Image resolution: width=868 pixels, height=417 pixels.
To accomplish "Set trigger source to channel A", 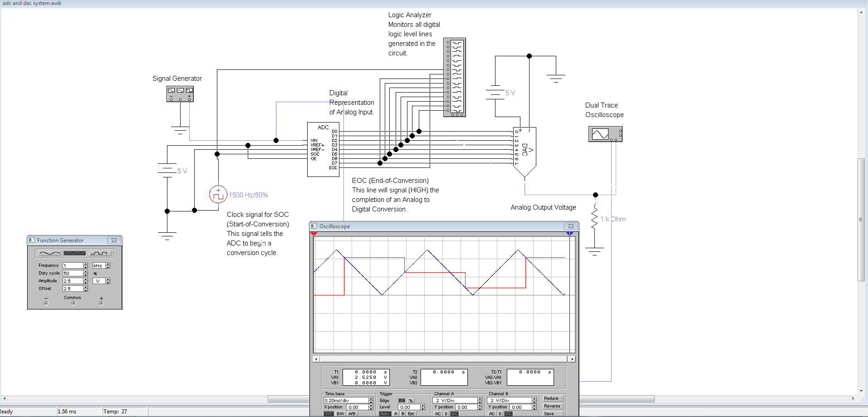I will [x=396, y=413].
